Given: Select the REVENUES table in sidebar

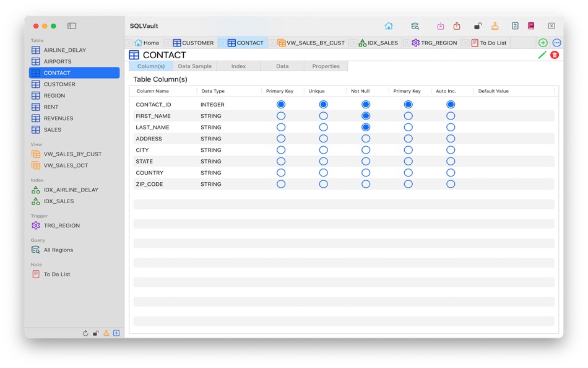Looking at the screenshot, I should point(74,118).
